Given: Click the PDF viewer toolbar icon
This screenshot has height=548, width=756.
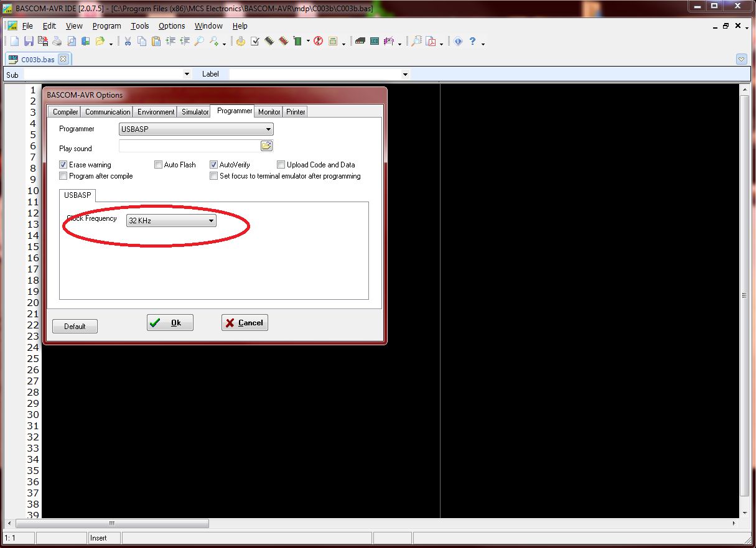Looking at the screenshot, I should [431, 41].
